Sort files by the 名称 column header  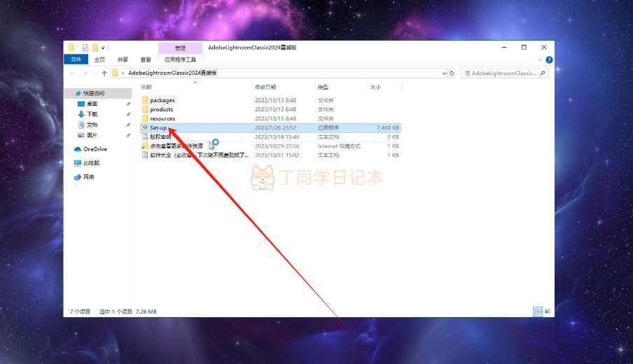click(x=146, y=87)
